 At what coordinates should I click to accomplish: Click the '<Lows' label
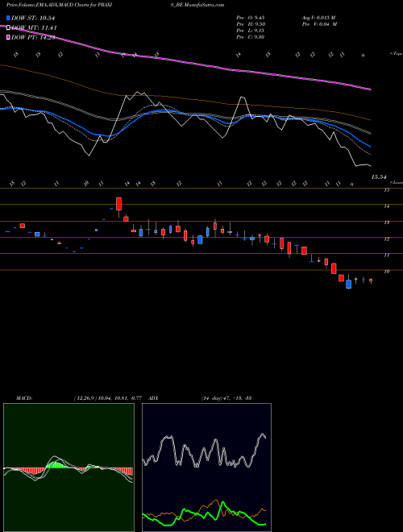[x=396, y=182]
